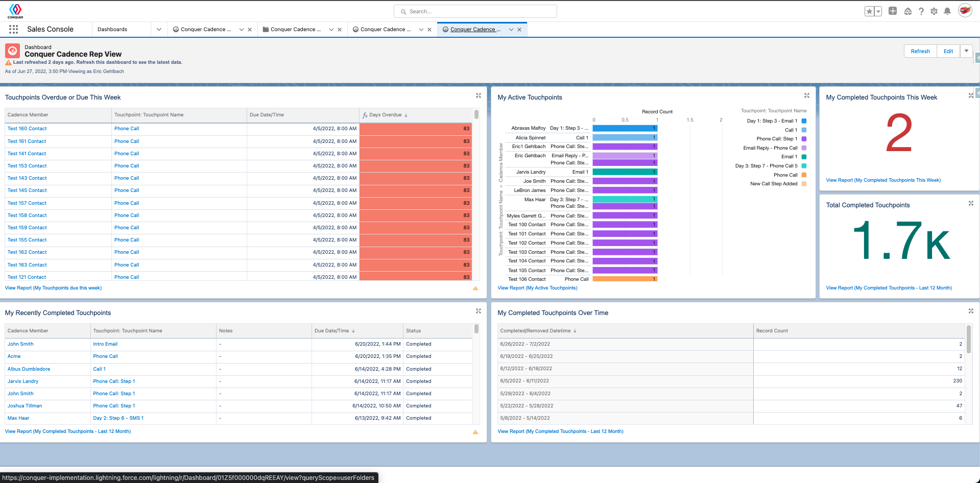The height and width of the screenshot is (483, 980).
Task: Click the Edit dashboard button
Action: (948, 51)
